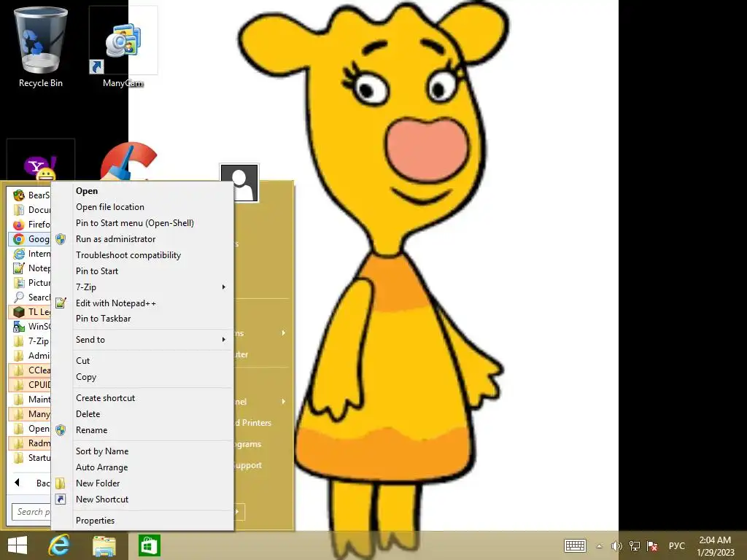Select Auto Arrange
747x560 pixels.
(143, 467)
